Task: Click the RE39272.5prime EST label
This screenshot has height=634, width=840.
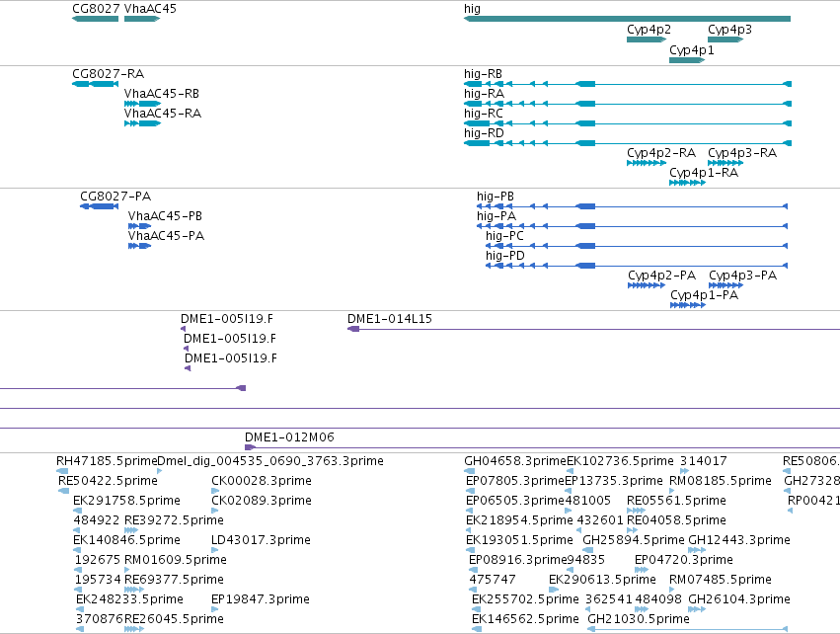Action: (x=174, y=520)
